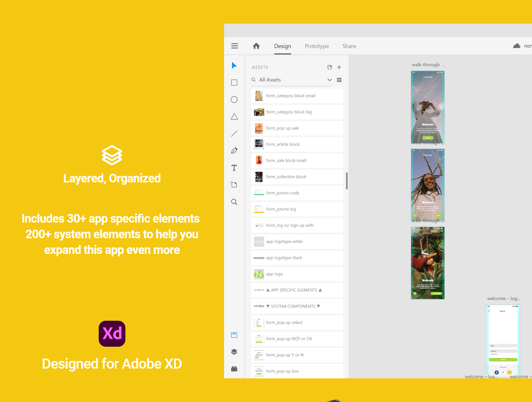Switch to the Prototype tab

coord(317,46)
